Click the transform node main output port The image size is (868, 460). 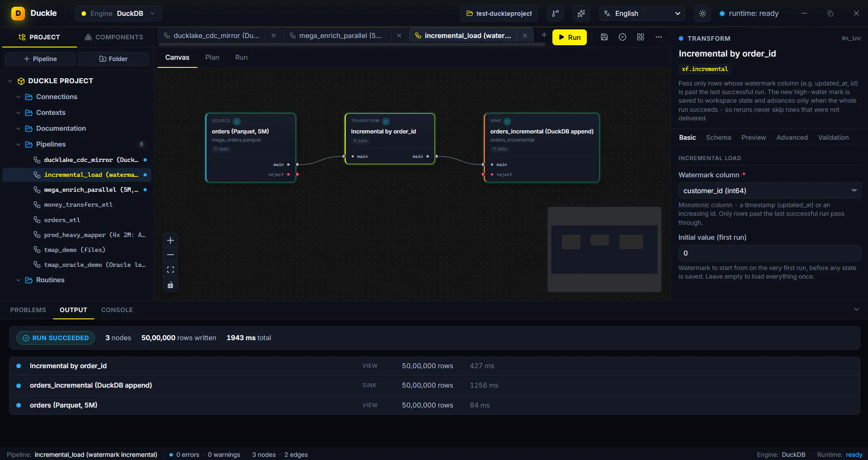[x=436, y=156]
